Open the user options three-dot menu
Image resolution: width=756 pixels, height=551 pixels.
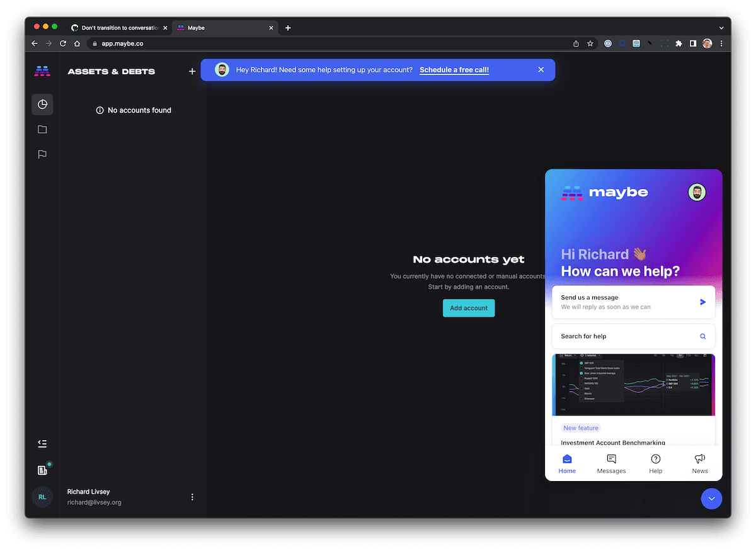[x=192, y=497]
